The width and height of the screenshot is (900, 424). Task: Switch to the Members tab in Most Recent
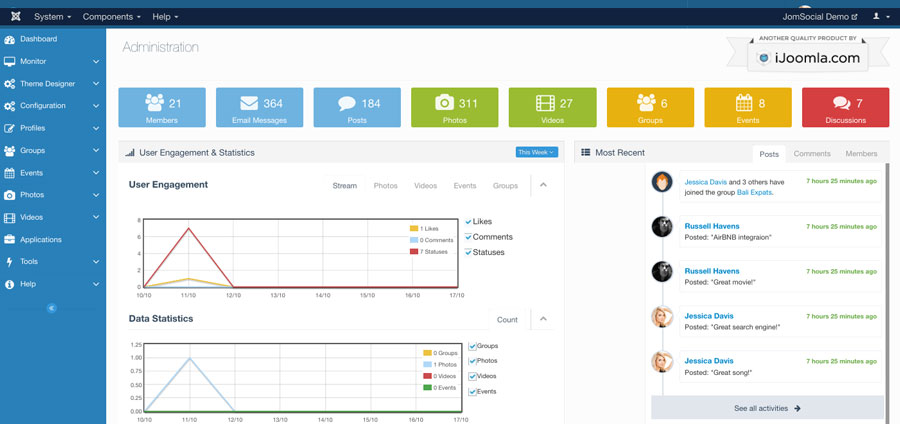point(861,154)
